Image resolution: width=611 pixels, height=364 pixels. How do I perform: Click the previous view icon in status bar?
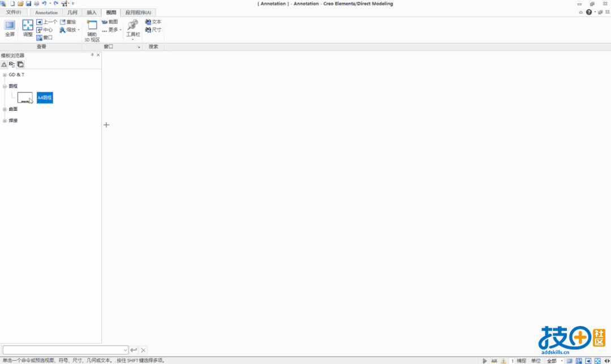pos(588,361)
